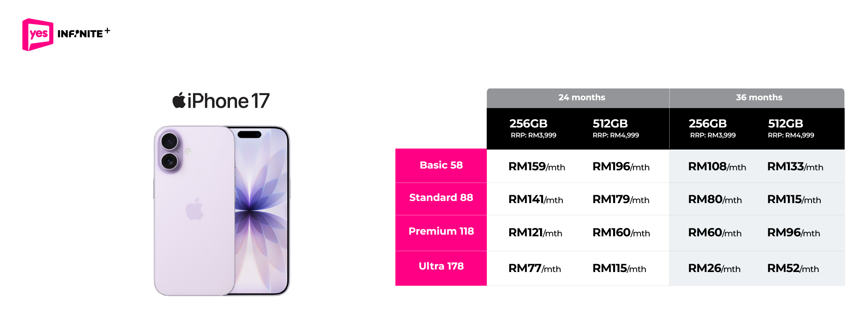Select the RM60/mth price cell
The image size is (868, 326).
tap(715, 233)
